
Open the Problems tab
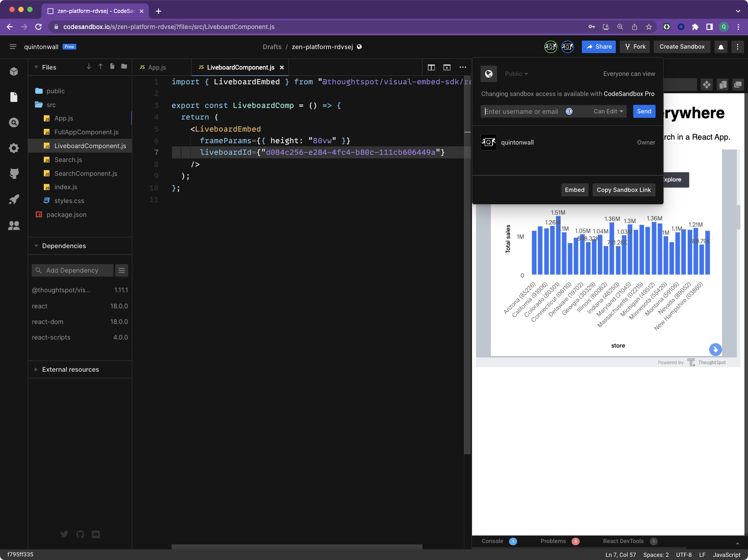click(x=553, y=541)
